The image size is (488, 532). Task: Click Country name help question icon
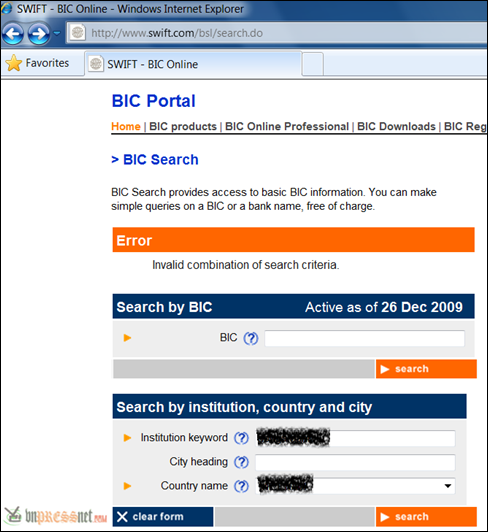tap(241, 486)
